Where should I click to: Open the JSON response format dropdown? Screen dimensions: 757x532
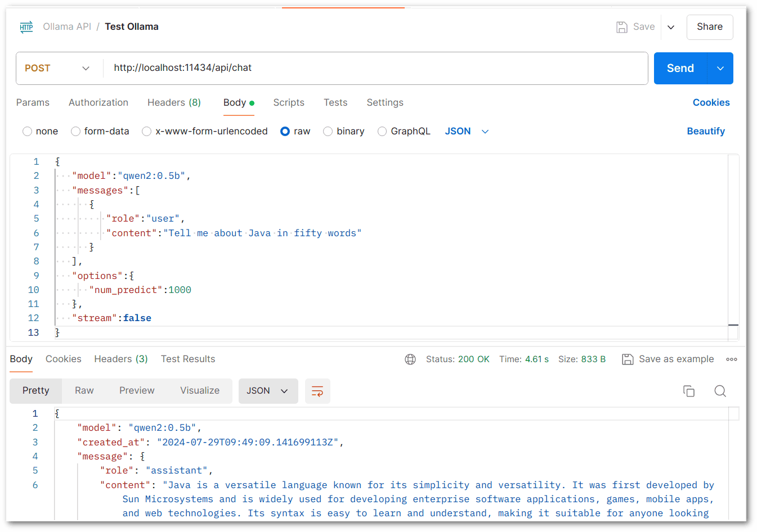click(x=268, y=391)
